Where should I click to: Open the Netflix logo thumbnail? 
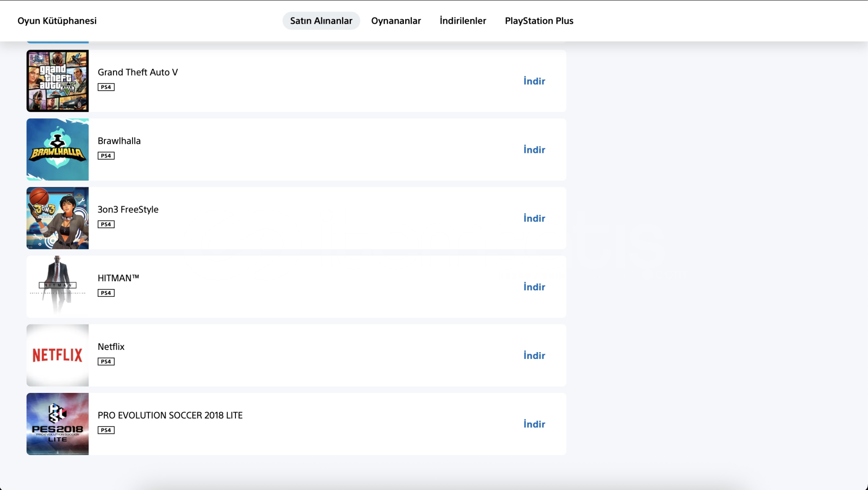[58, 355]
